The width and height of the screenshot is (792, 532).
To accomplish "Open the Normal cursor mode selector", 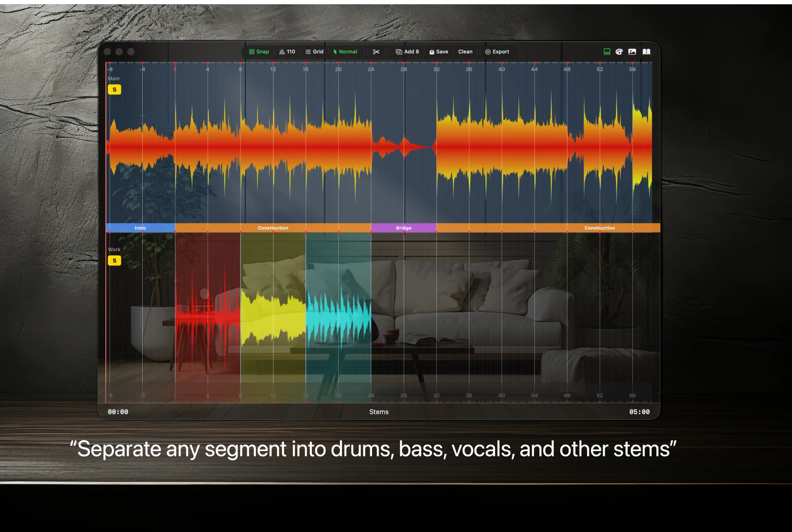I will pyautogui.click(x=345, y=52).
